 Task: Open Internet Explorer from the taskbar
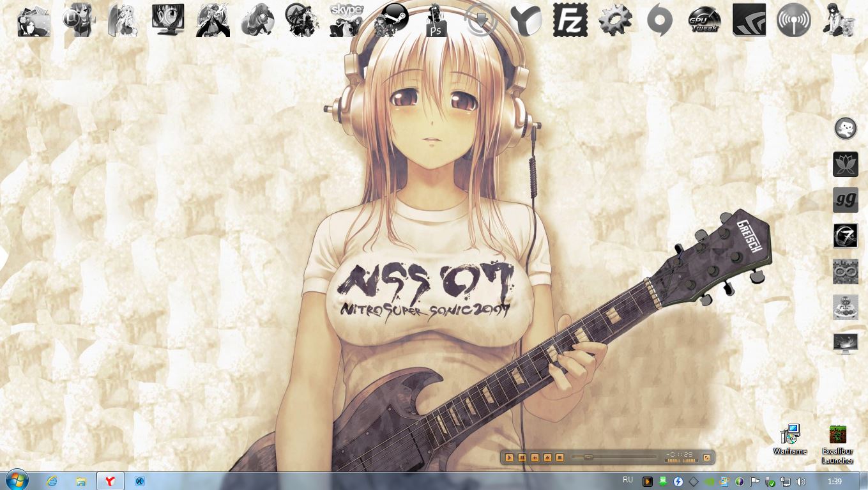52,481
